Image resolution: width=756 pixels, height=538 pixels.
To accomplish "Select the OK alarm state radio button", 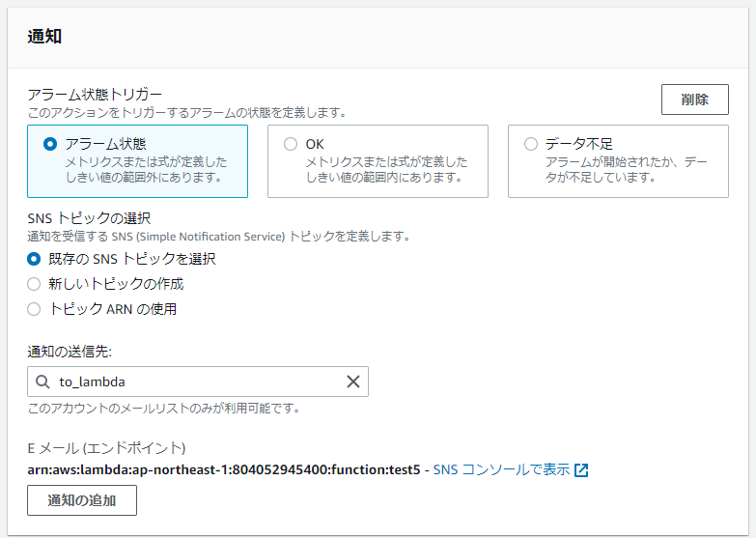I will coord(291,144).
